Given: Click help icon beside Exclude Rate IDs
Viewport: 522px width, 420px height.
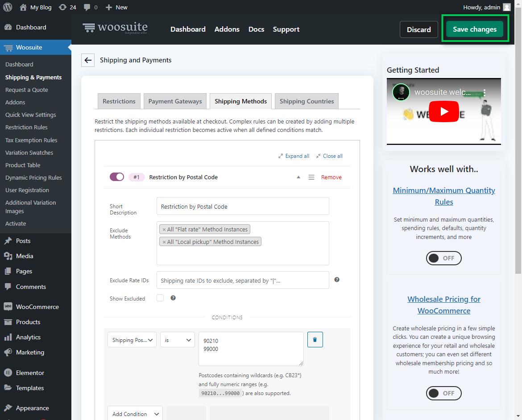Looking at the screenshot, I should click(x=337, y=280).
